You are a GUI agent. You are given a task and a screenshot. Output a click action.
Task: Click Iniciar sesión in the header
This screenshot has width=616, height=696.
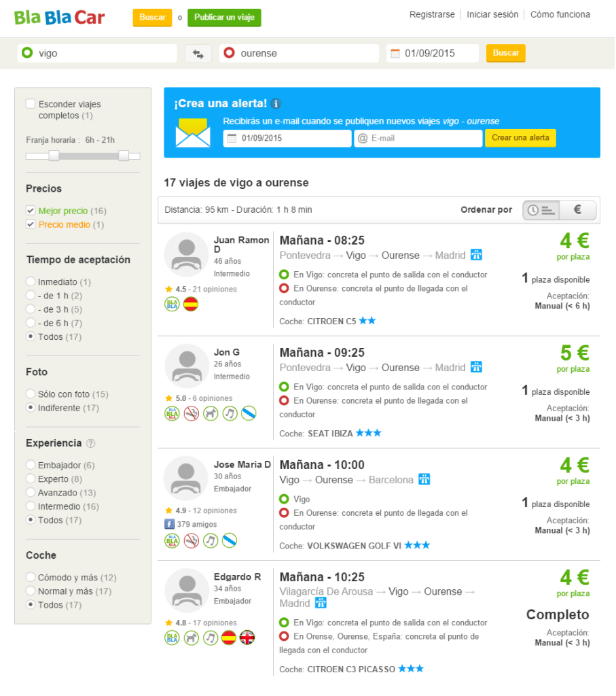492,14
